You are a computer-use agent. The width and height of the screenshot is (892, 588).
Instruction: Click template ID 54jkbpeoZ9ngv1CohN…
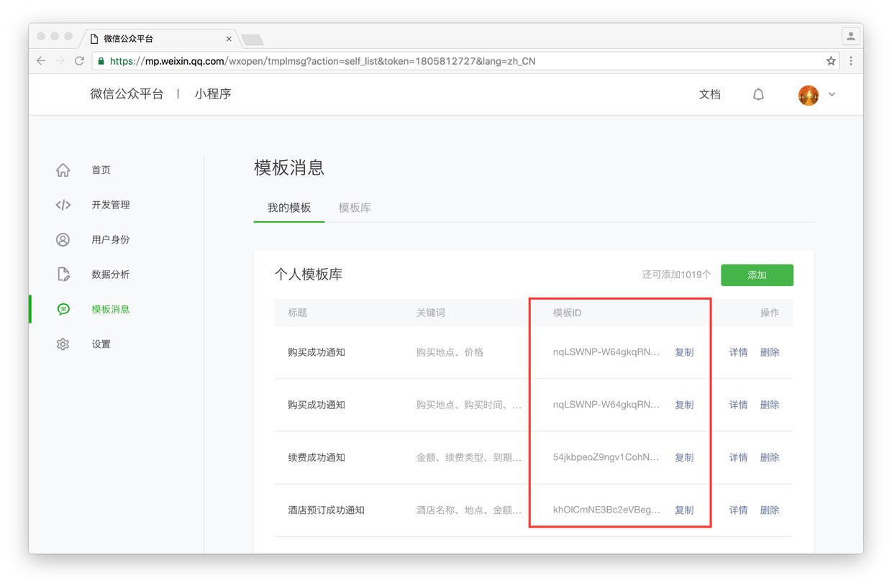pyautogui.click(x=606, y=457)
